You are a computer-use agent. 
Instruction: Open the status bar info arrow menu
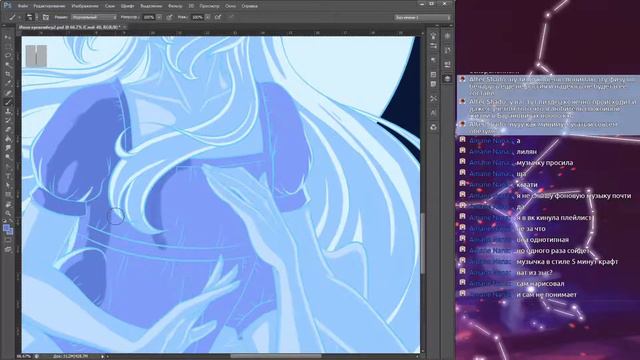102,356
